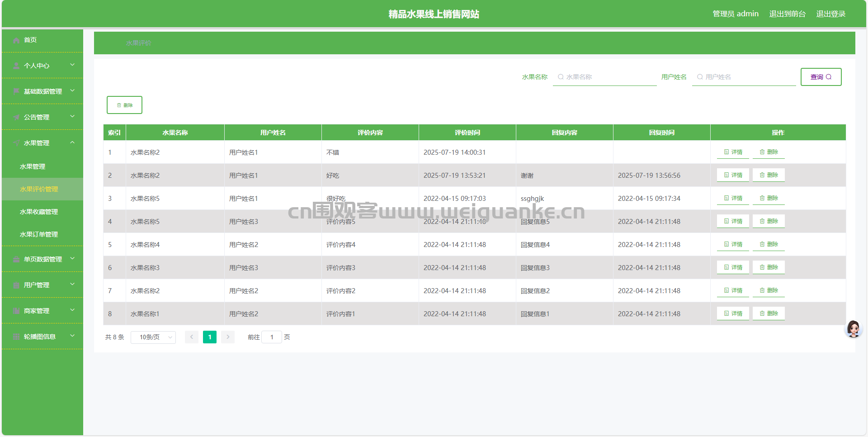
Task: Delete review in row 5 with 删除
Action: (x=769, y=245)
